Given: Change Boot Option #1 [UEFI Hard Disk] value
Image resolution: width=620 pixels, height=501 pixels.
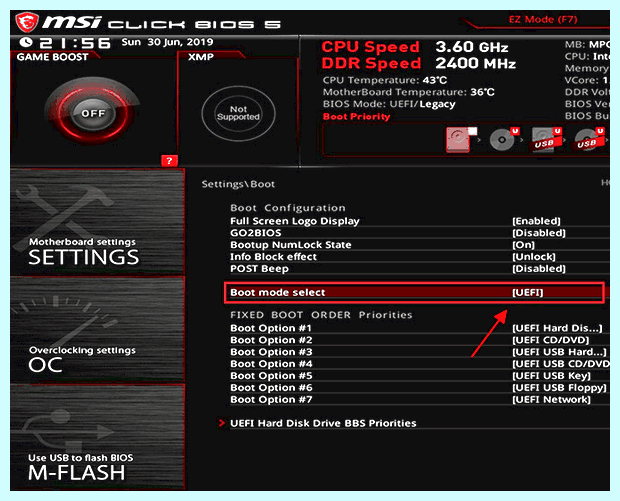Looking at the screenshot, I should (557, 328).
